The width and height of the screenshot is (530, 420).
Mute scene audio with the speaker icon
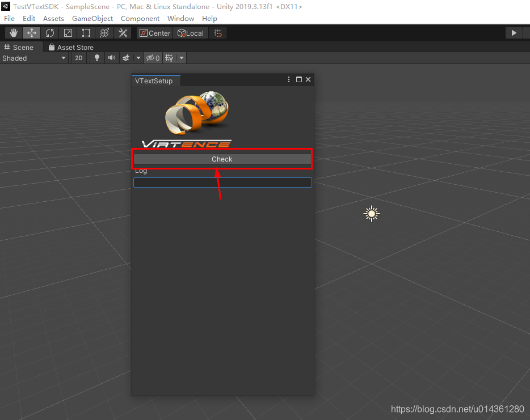(x=111, y=57)
